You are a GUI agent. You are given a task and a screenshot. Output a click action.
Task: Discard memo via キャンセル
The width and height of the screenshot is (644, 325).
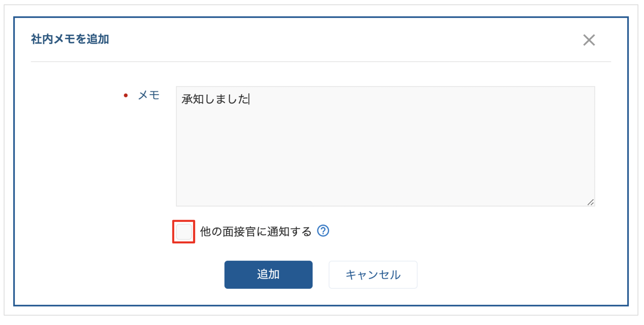tap(373, 275)
